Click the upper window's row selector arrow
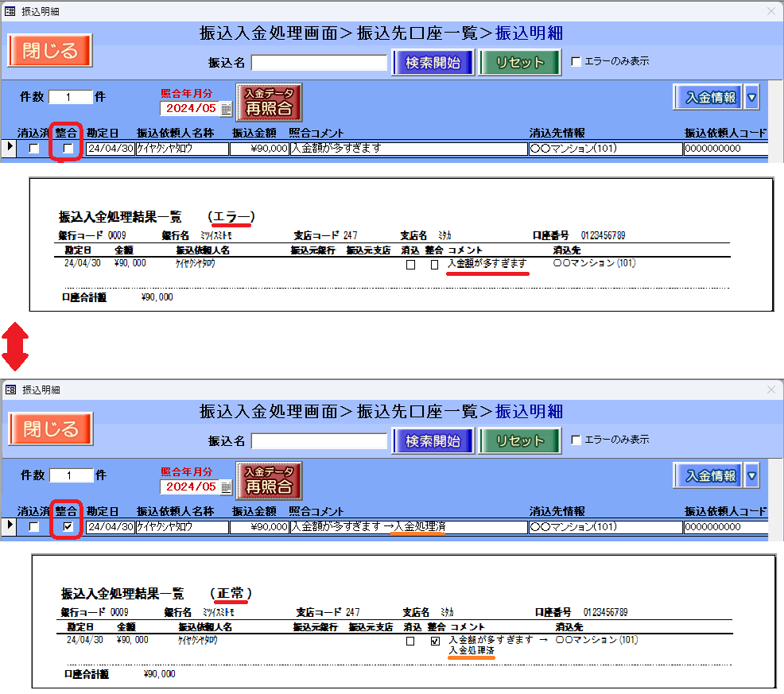Image resolution: width=784 pixels, height=694 pixels. pos(10,148)
